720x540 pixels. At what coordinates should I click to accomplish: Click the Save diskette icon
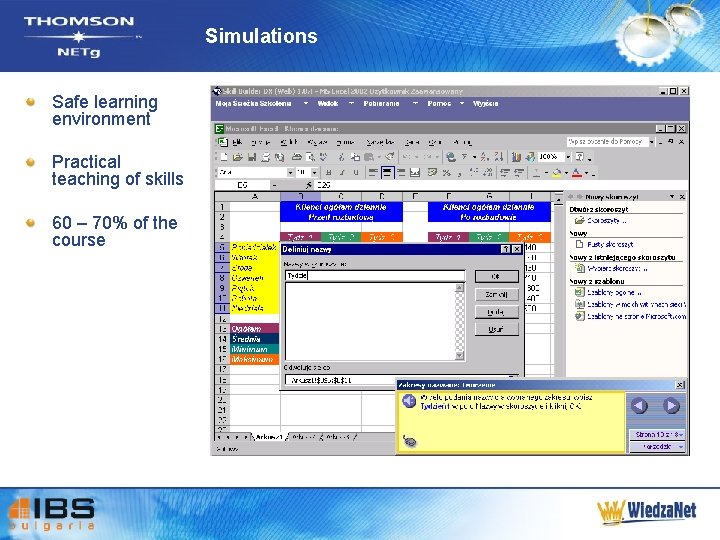point(252,157)
